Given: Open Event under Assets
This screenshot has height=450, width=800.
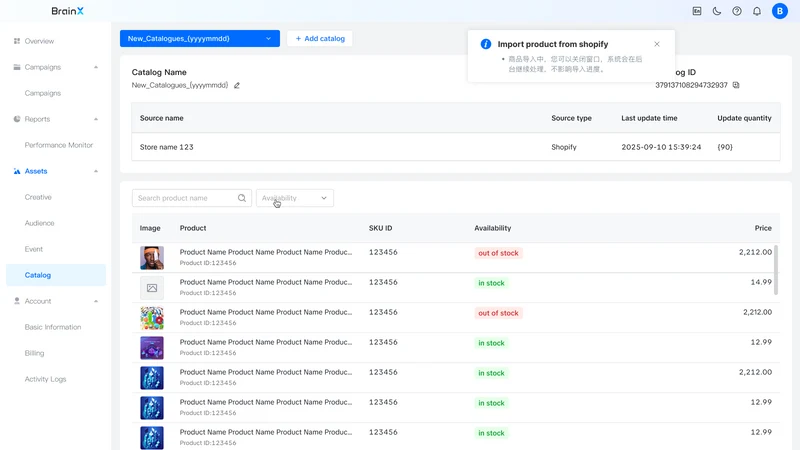Looking at the screenshot, I should (34, 249).
